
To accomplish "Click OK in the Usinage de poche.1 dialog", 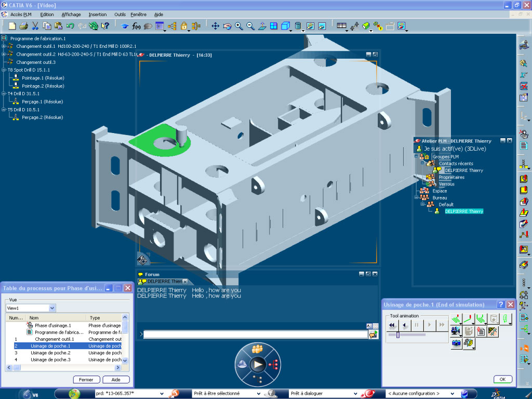I will [502, 379].
